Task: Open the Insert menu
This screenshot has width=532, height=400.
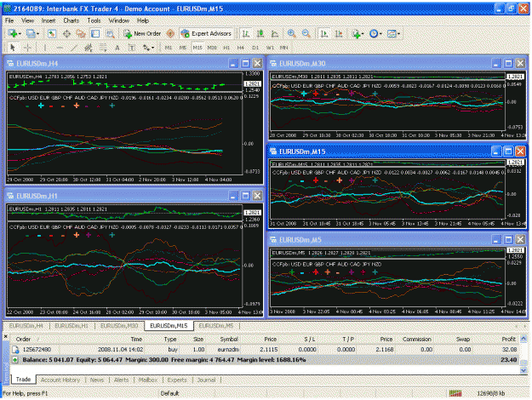Action: [x=49, y=20]
